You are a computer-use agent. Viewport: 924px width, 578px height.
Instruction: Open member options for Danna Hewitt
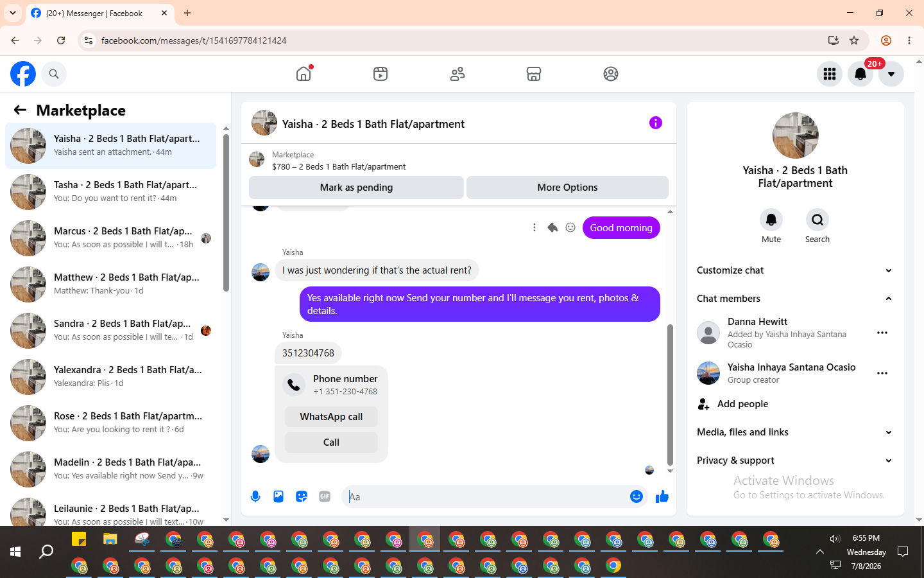coord(882,333)
